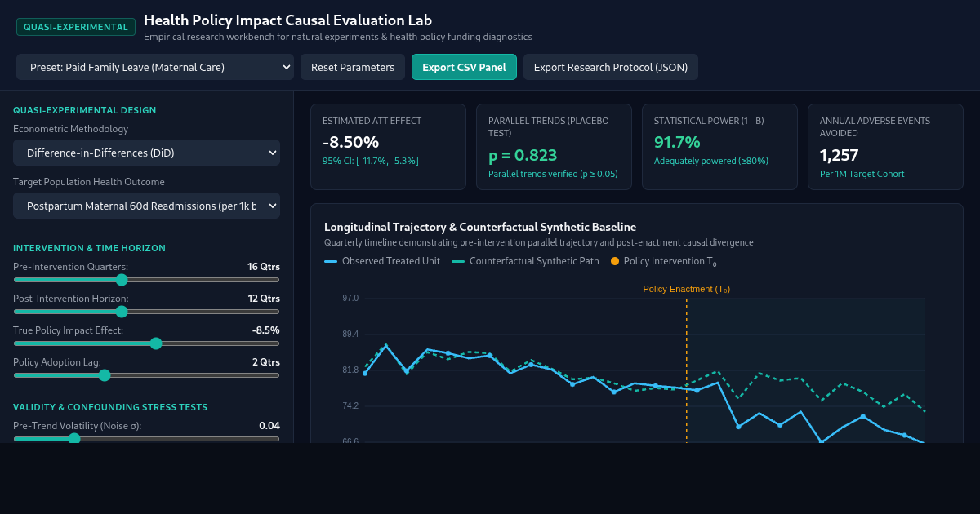This screenshot has height=514, width=980.
Task: Click the p = 0.823 value
Action: (523, 155)
